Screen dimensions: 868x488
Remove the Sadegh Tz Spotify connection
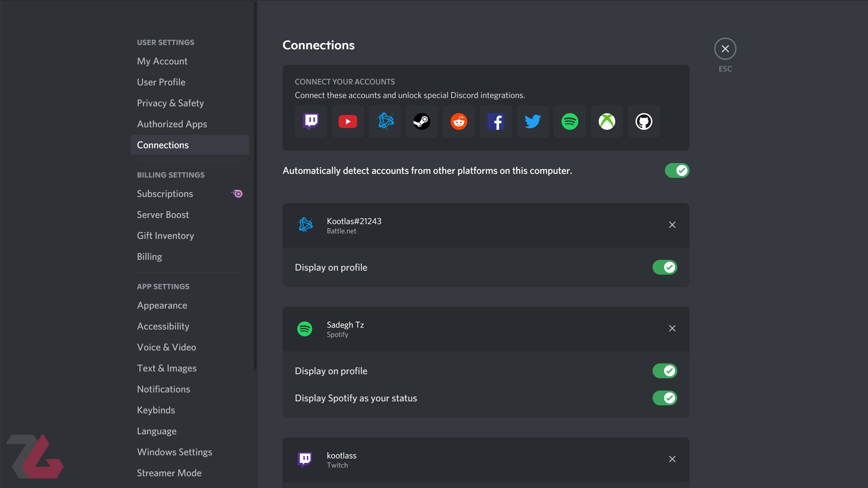click(x=672, y=328)
